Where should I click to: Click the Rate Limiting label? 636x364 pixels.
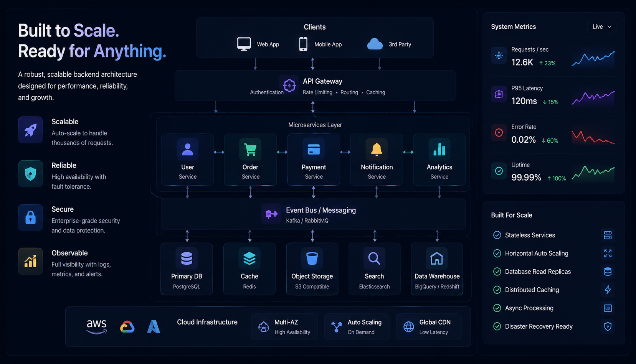317,92
